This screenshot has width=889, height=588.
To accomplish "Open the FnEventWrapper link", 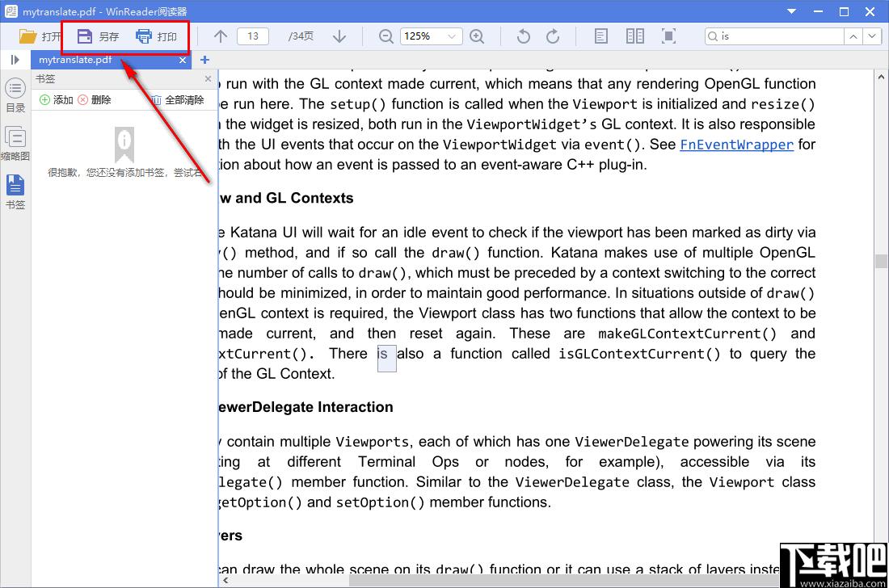I will pos(736,145).
